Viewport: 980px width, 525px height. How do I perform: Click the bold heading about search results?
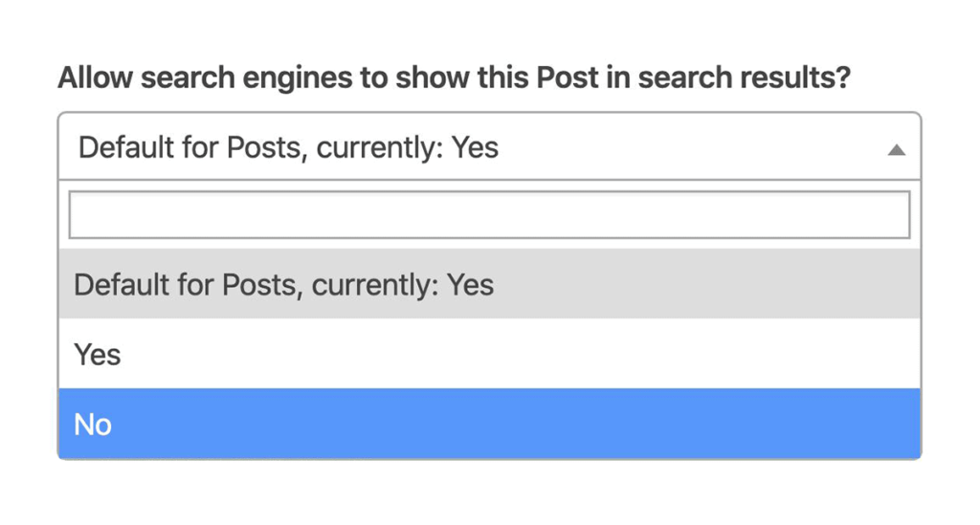click(x=454, y=77)
